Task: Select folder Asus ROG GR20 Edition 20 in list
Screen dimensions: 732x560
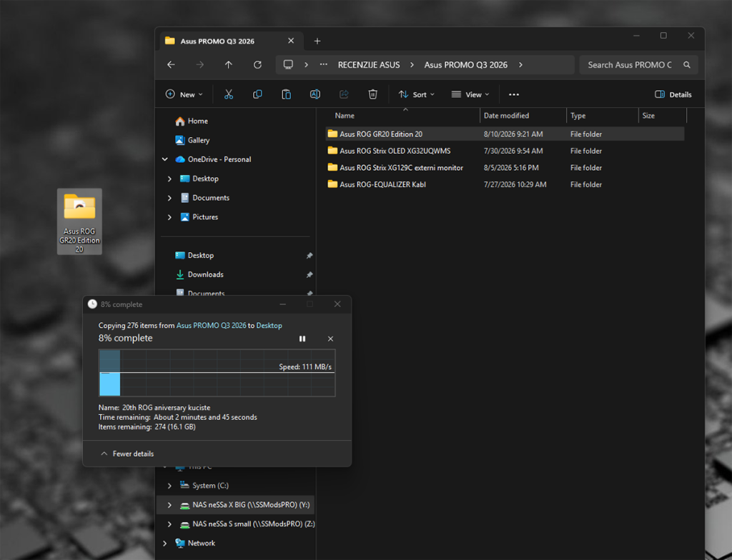Action: (505, 134)
